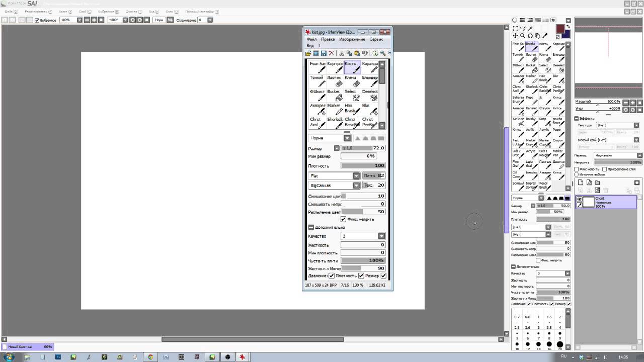Image resolution: width=644 pixels, height=362 pixels.
Task: Click IrfanView information icon
Action: (x=375, y=53)
